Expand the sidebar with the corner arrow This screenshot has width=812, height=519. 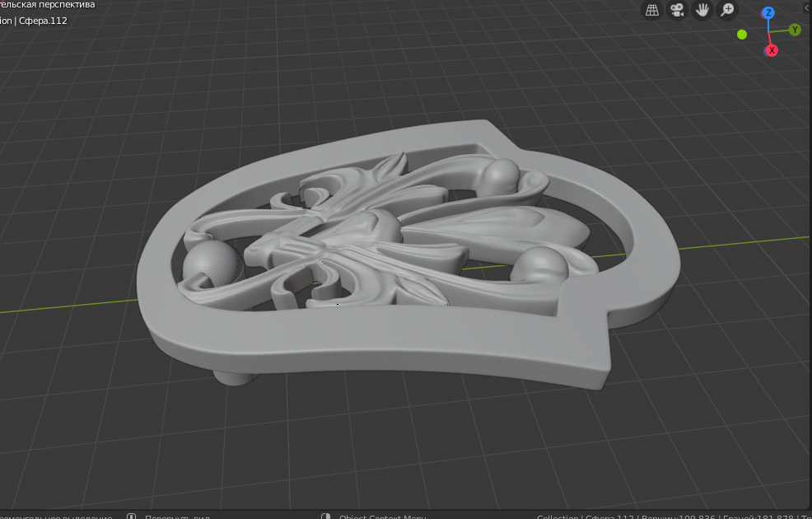point(809,9)
